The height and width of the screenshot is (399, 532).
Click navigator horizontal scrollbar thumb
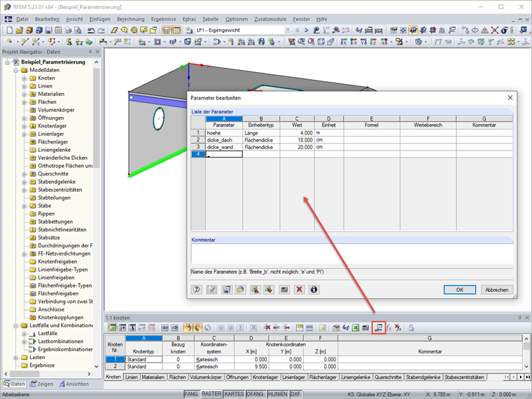point(24,374)
